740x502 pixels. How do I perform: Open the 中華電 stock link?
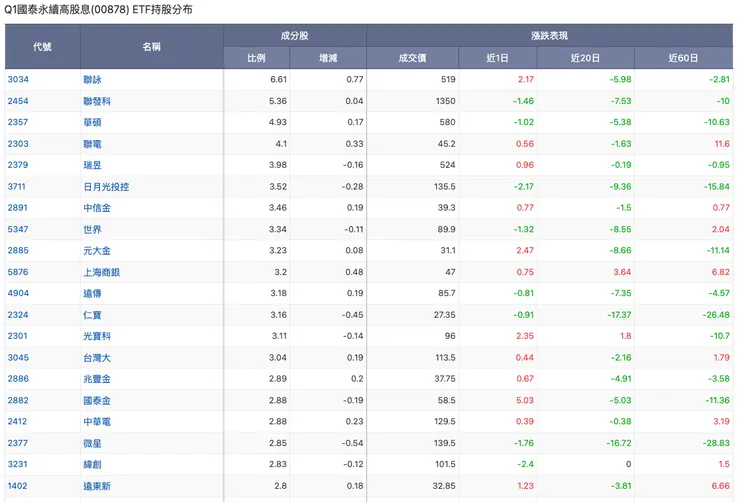[97, 422]
